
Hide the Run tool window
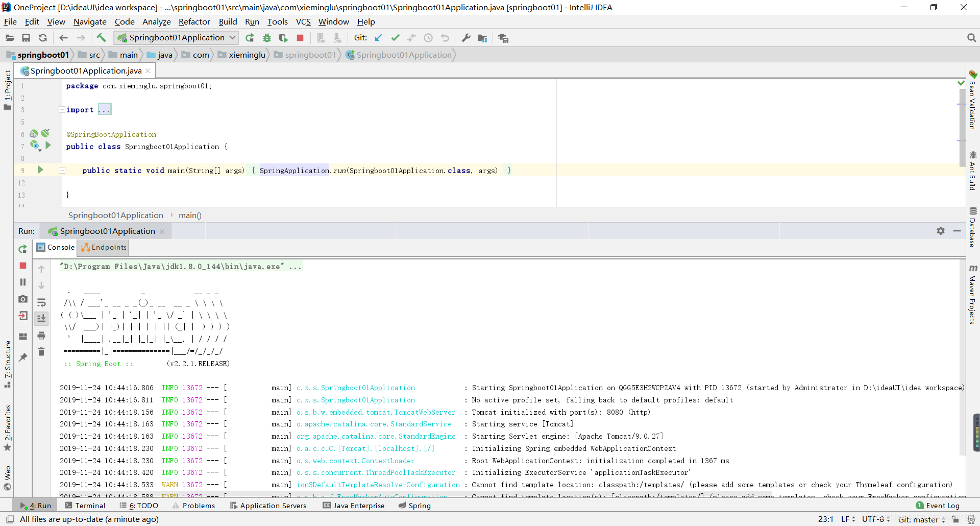pos(957,231)
